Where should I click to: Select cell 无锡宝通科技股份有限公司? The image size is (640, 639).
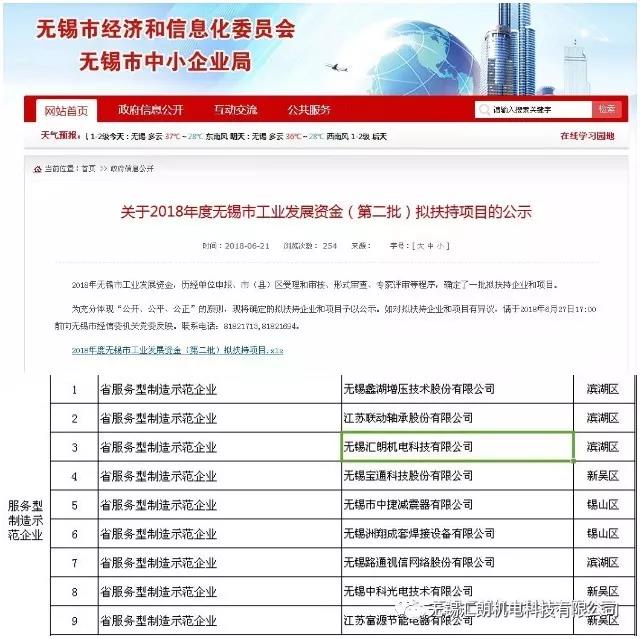point(457,476)
